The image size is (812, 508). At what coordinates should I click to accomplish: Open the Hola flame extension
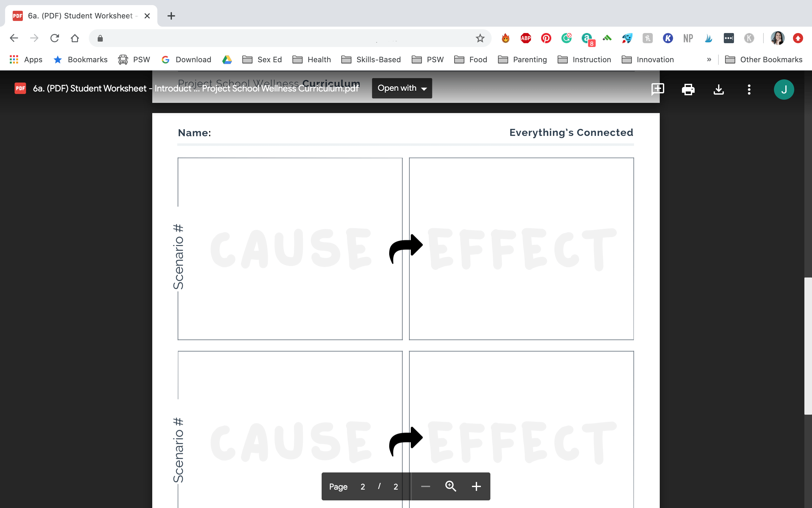506,38
